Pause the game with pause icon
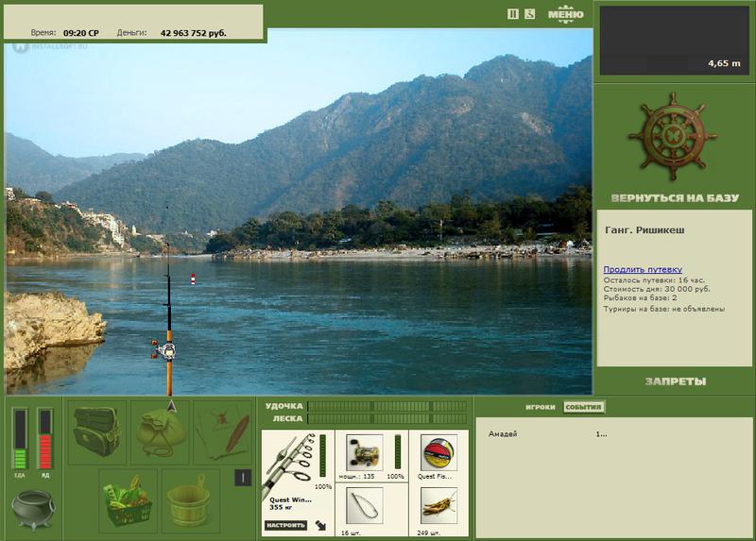 [513, 14]
